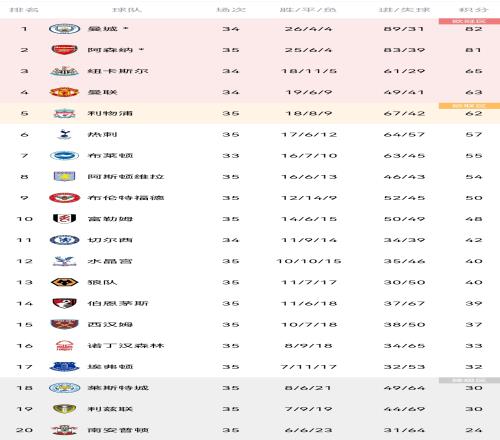
Task: Select the Tottenham cockerel logo
Action: pos(64,134)
